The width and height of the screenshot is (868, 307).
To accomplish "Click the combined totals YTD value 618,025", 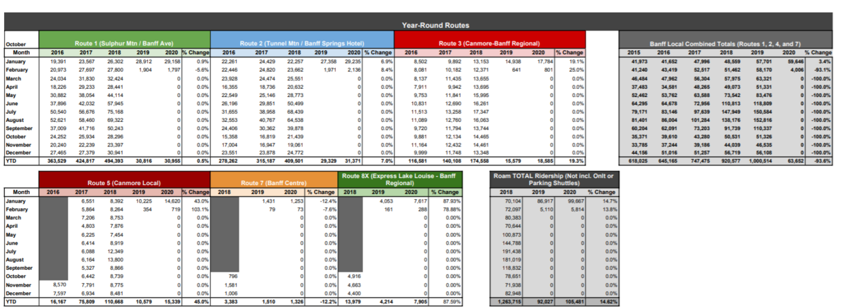I will (638, 160).
